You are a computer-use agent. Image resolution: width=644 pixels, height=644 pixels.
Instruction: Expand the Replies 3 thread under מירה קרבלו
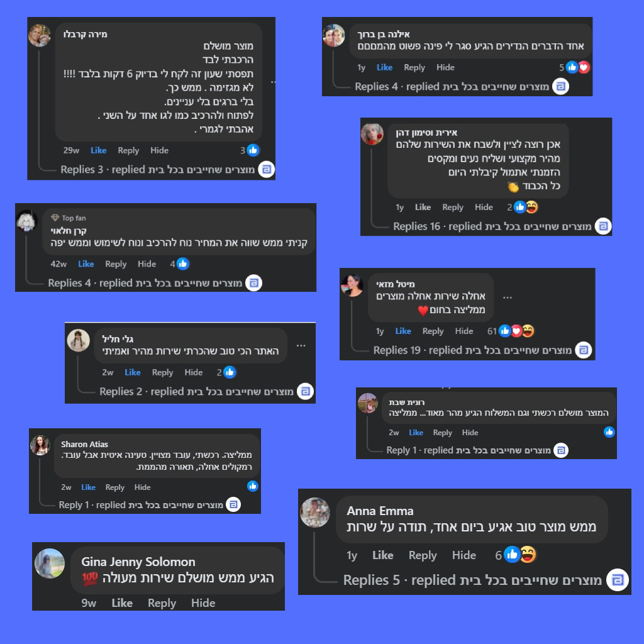tap(82, 170)
